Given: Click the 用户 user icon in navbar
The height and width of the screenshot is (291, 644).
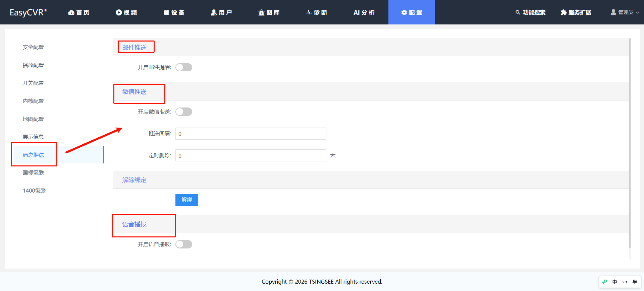Looking at the screenshot, I should 214,12.
